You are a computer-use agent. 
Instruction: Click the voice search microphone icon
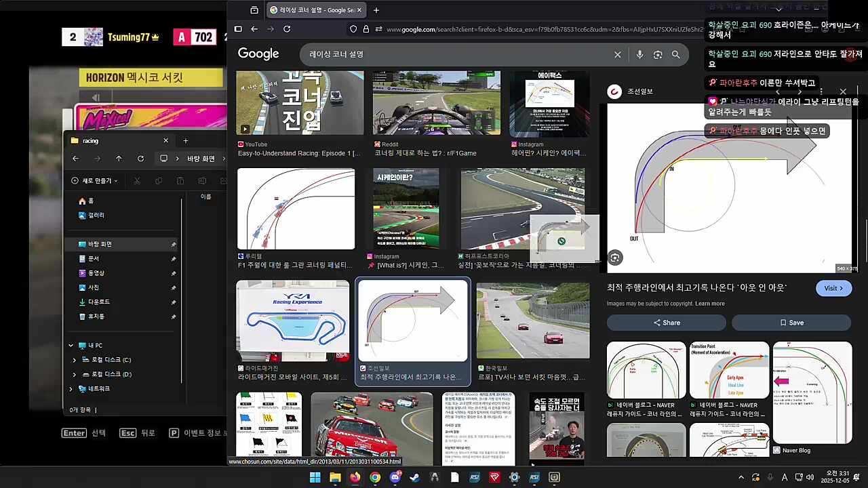pos(639,54)
